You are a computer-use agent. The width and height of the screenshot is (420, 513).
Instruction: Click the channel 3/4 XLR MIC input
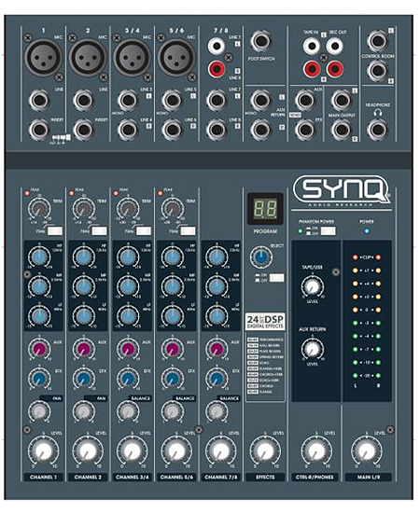click(132, 58)
